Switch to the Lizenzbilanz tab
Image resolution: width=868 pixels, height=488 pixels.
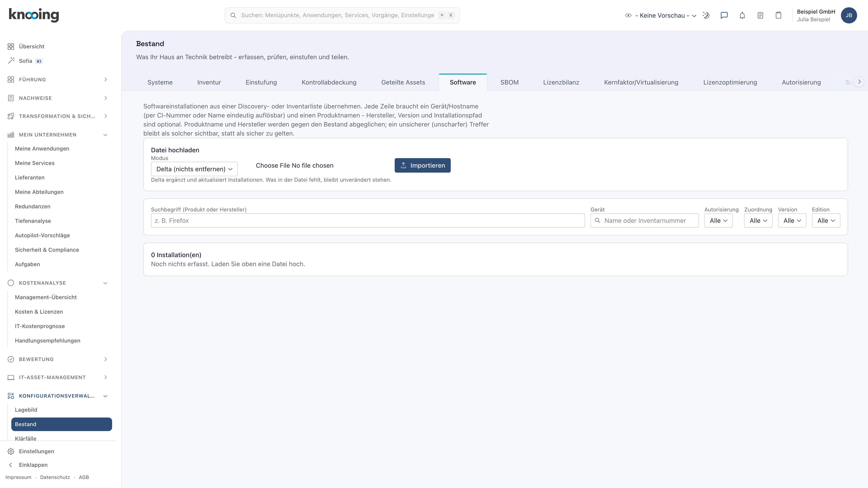[x=561, y=82]
